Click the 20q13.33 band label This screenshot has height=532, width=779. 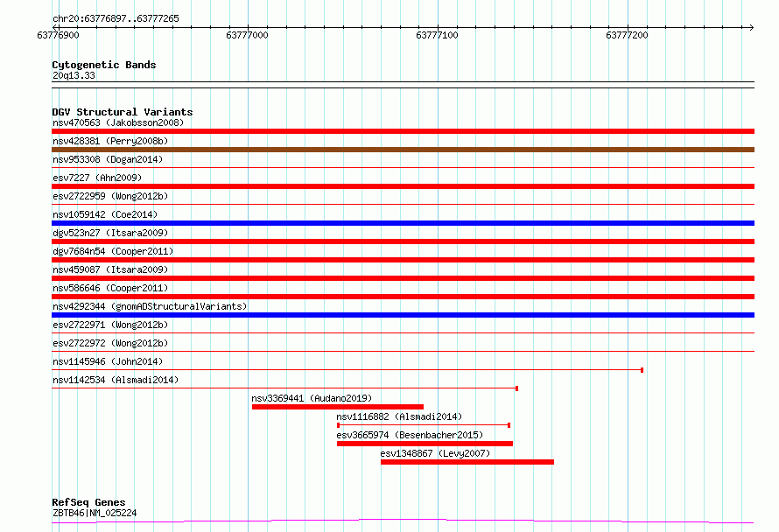74,75
